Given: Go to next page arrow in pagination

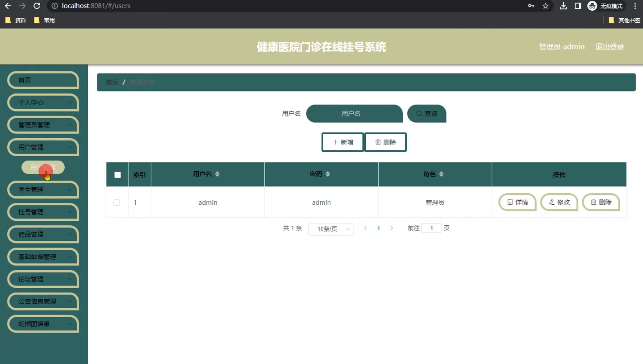Looking at the screenshot, I should pos(392,228).
